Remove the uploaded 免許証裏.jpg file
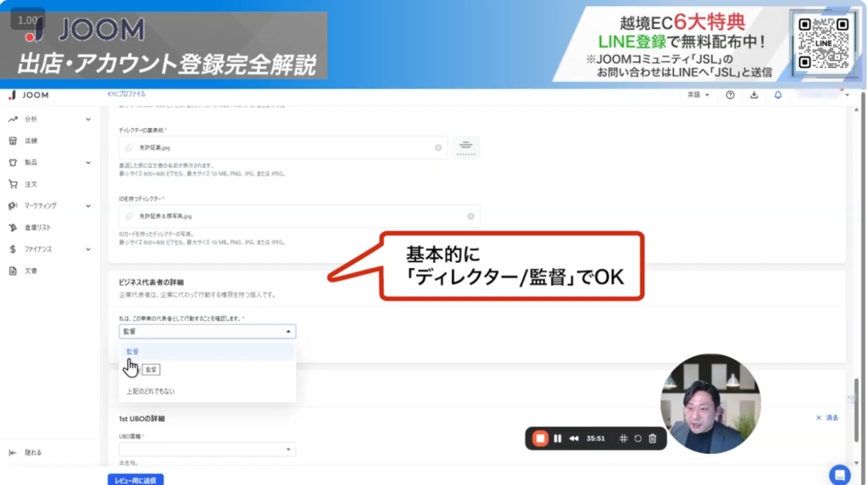The width and height of the screenshot is (868, 485). (x=438, y=148)
